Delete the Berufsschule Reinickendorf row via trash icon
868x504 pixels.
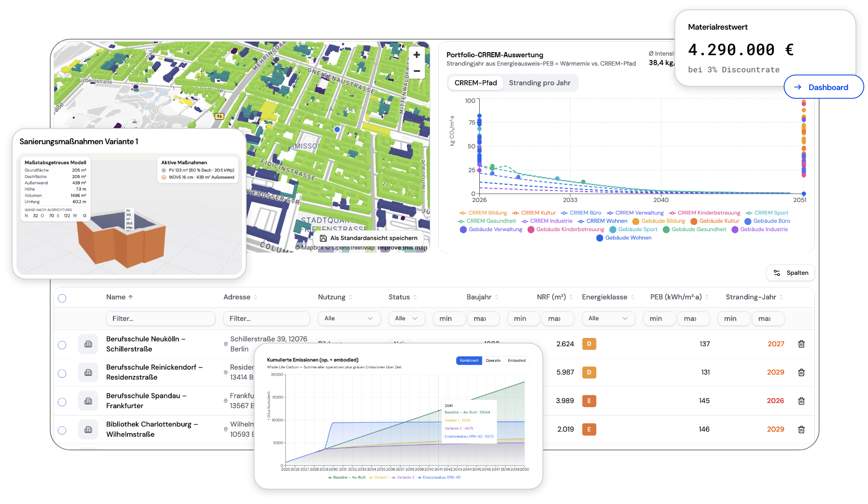801,373
